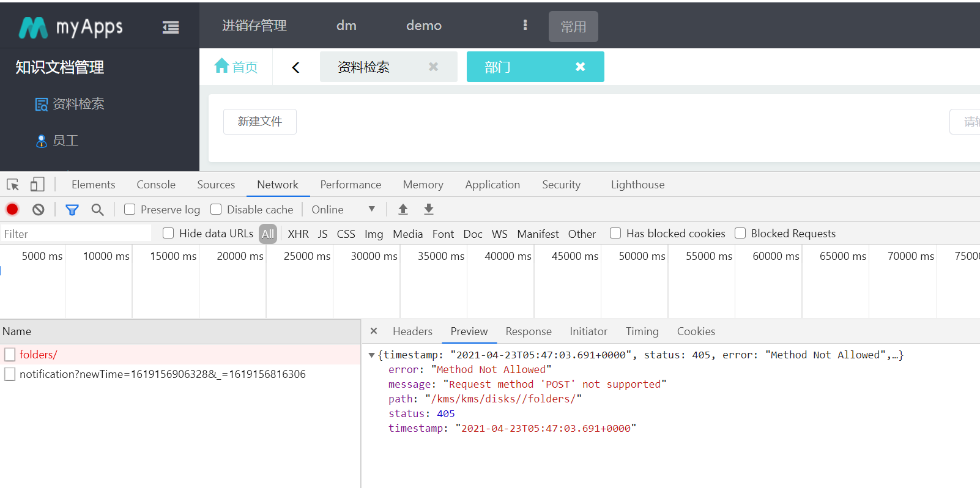Viewport: 980px width, 488px height.
Task: Filter requests by Img
Action: pos(374,234)
